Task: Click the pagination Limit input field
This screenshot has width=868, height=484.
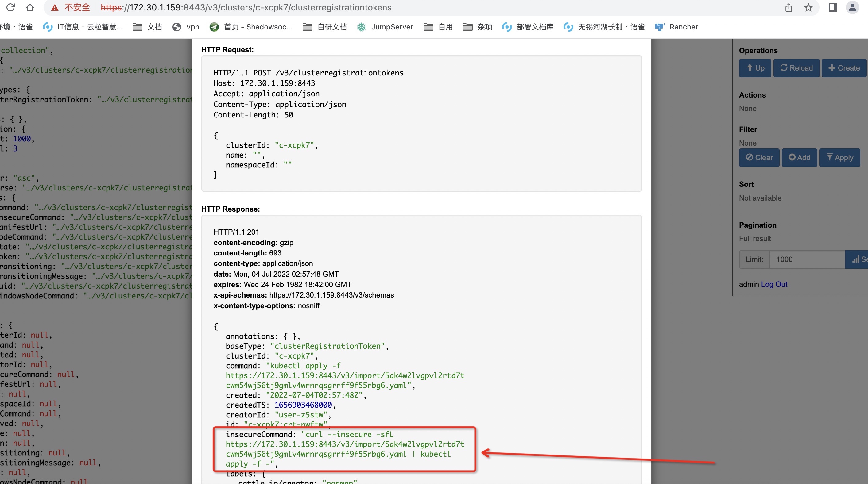Action: coord(807,259)
